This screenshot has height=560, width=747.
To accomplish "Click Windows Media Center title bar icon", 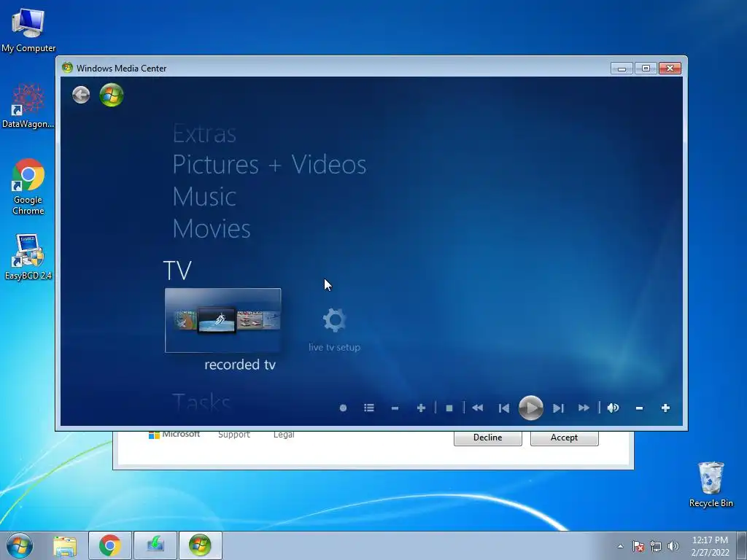I will pos(67,68).
